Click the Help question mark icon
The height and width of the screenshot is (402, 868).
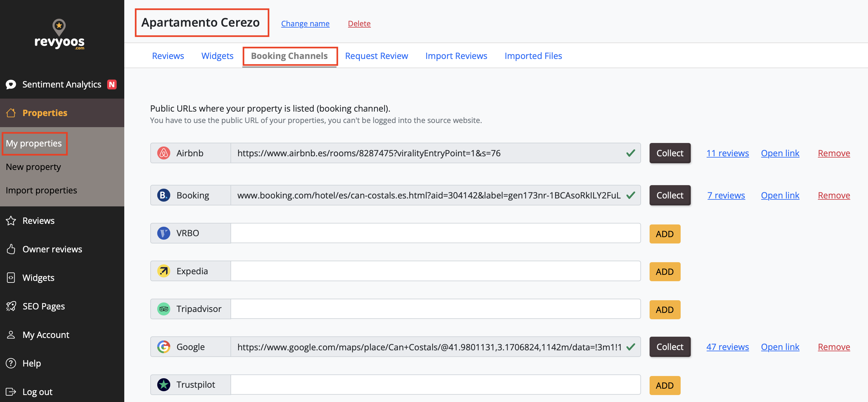(11, 363)
